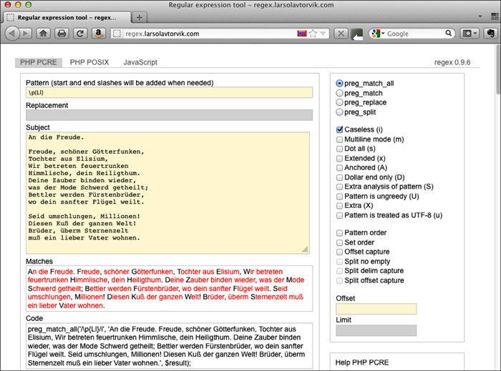The width and height of the screenshot is (501, 371).
Task: Open the Amazon toolbar icon
Action: pyautogui.click(x=99, y=34)
